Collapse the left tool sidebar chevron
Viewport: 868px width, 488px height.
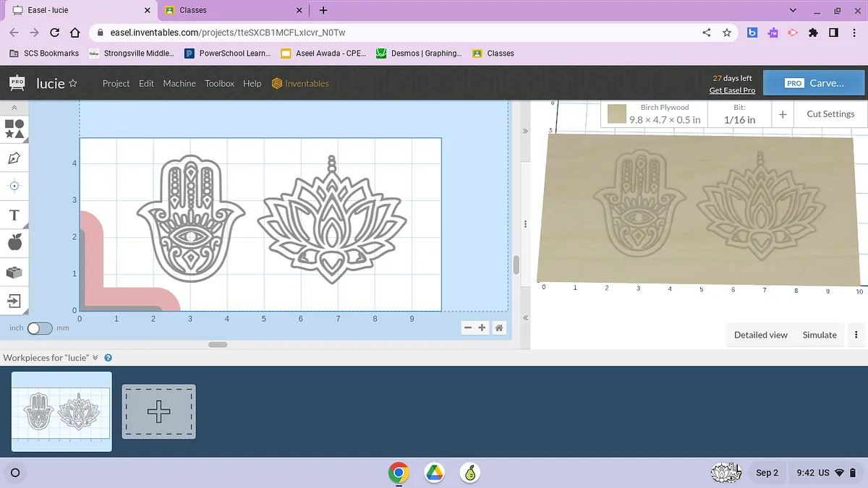pos(14,108)
